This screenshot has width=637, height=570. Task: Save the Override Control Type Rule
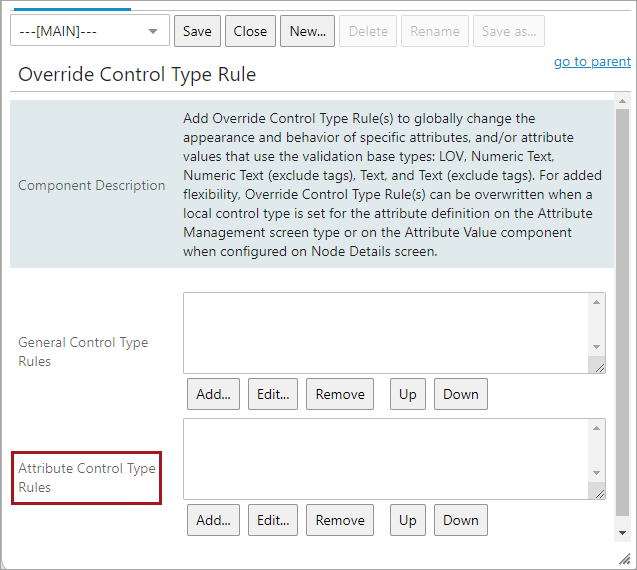(x=197, y=31)
